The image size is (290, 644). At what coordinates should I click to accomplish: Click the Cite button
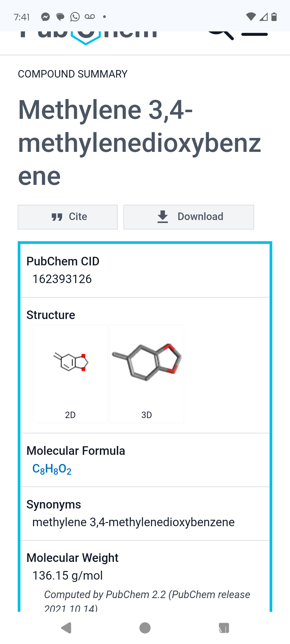[68, 217]
